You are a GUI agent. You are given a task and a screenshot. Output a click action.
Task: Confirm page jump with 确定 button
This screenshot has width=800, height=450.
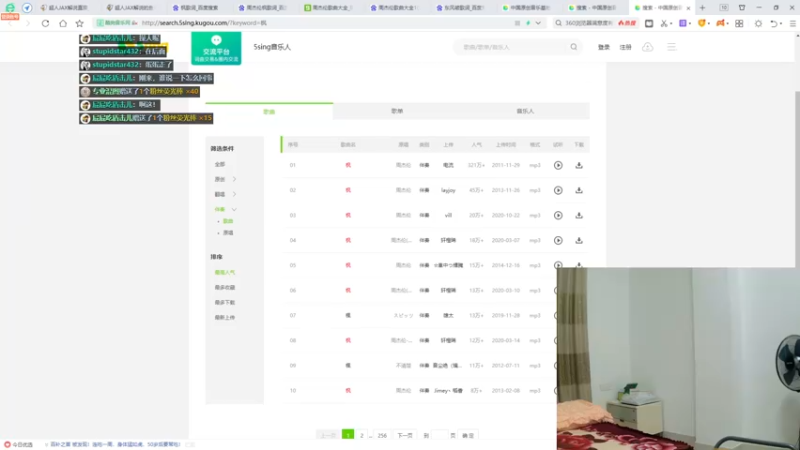(x=468, y=435)
